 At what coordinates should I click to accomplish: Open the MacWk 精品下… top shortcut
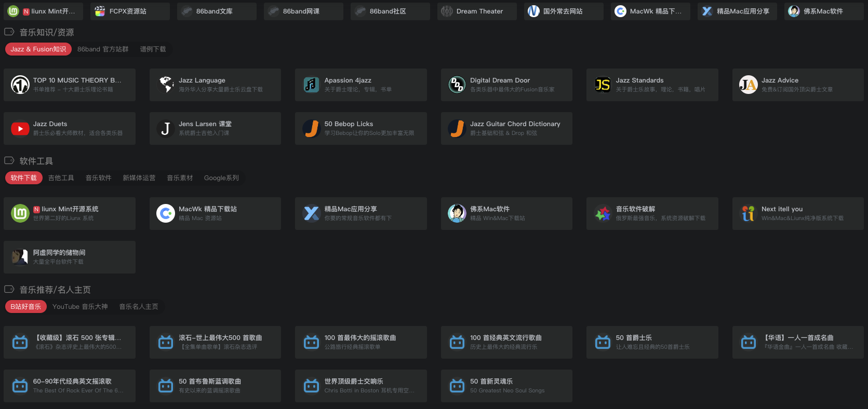point(650,11)
